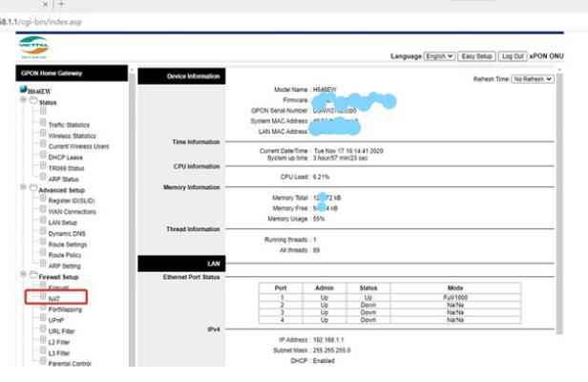Select PortMapping in the sidebar

coord(67,309)
